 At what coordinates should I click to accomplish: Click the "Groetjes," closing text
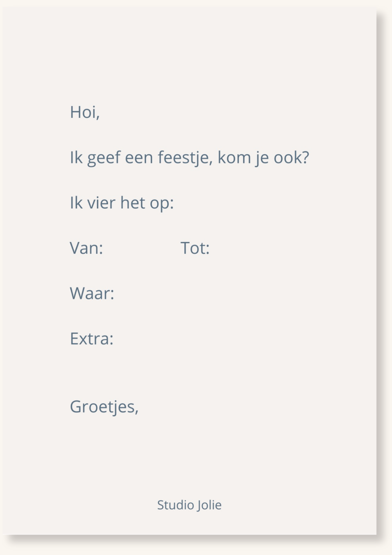pos(104,407)
